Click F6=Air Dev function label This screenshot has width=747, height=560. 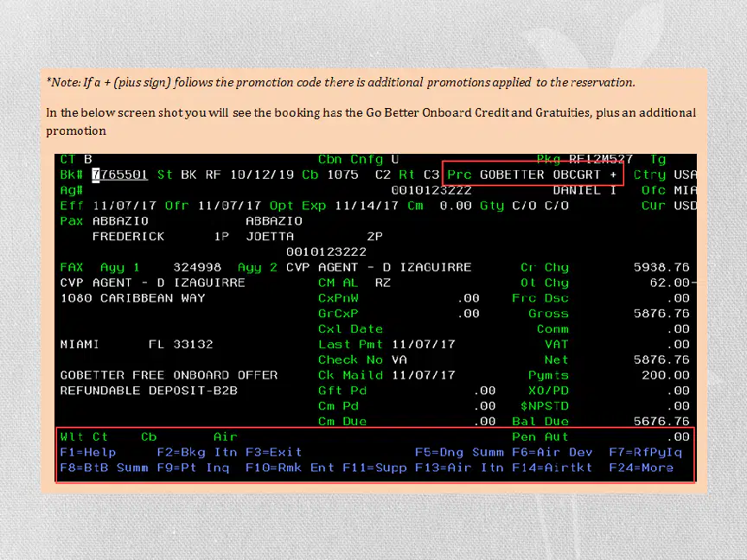pos(552,452)
